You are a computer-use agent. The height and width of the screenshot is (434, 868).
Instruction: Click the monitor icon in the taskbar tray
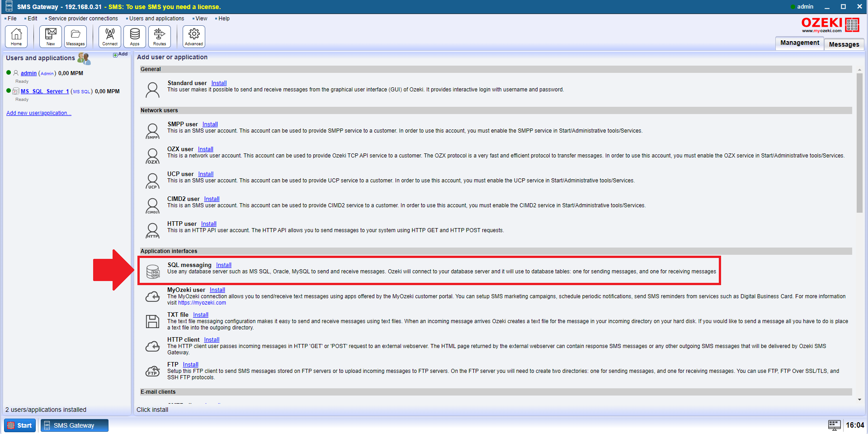click(834, 425)
